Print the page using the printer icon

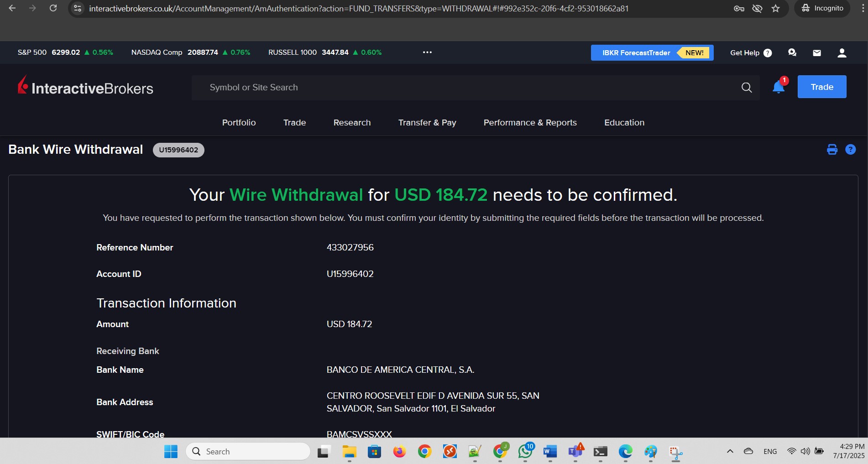[832, 150]
